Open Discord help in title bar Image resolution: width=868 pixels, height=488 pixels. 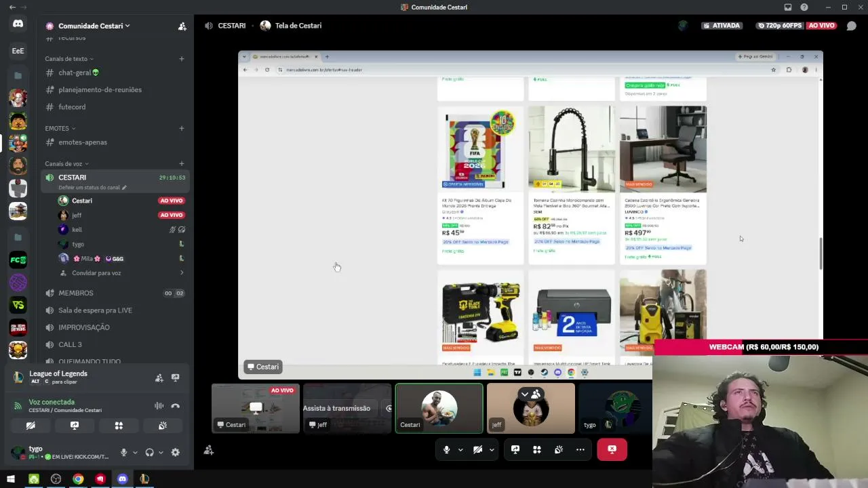804,7
